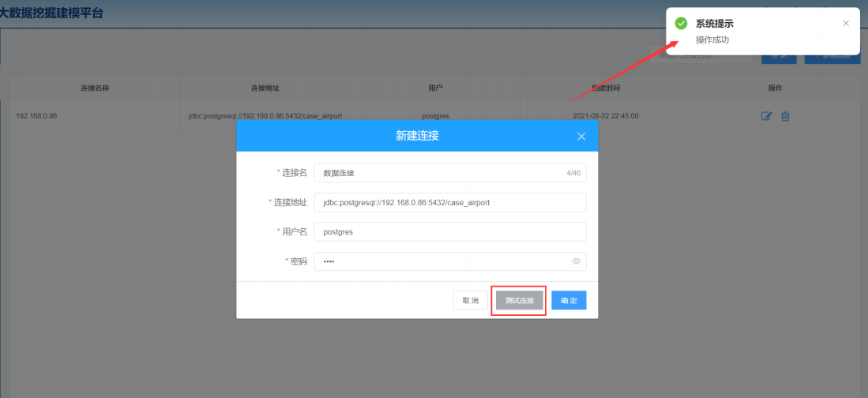Screen dimensions: 868x398
Task: Select the 用户名 field containing postgres
Action: pos(449,232)
